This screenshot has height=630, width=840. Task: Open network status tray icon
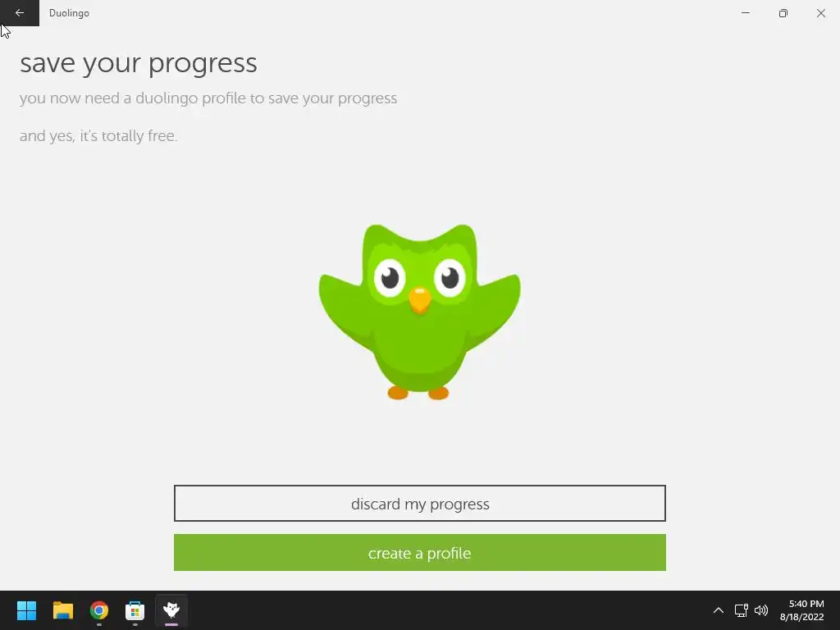pos(742,610)
